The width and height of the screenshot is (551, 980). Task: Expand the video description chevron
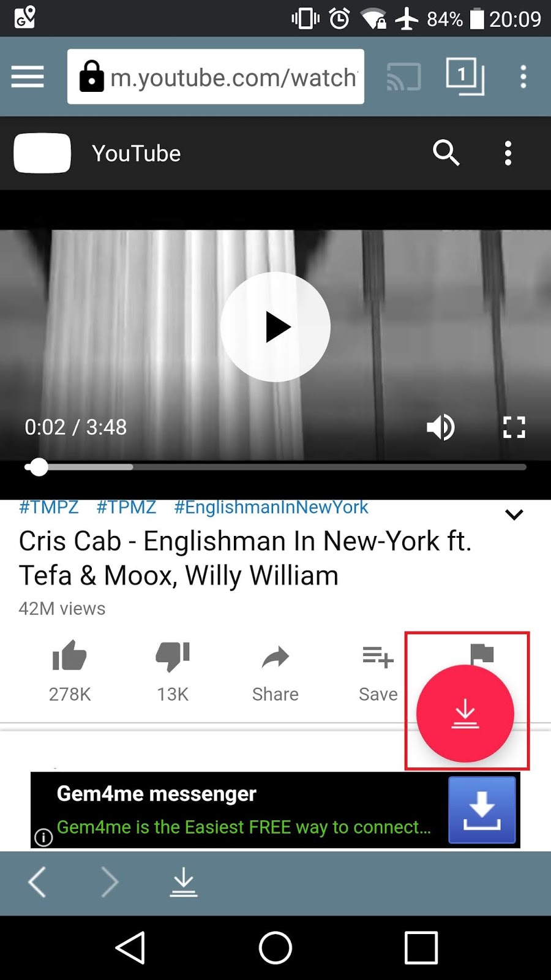pyautogui.click(x=514, y=514)
